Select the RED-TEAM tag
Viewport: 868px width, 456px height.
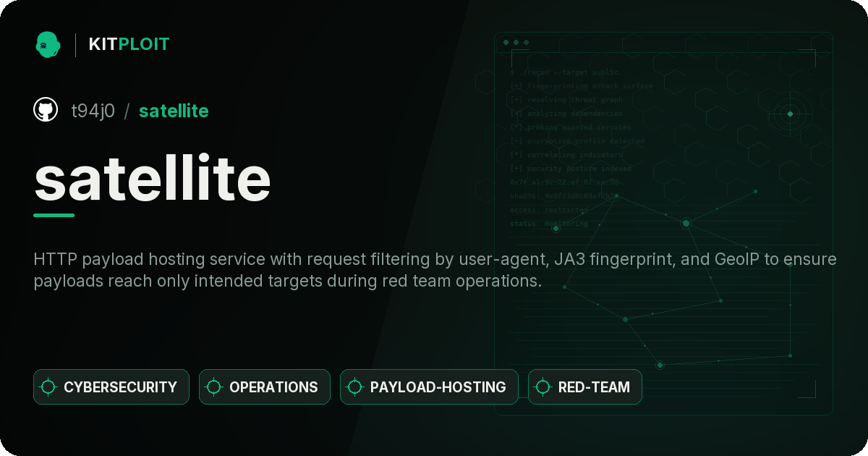point(585,387)
